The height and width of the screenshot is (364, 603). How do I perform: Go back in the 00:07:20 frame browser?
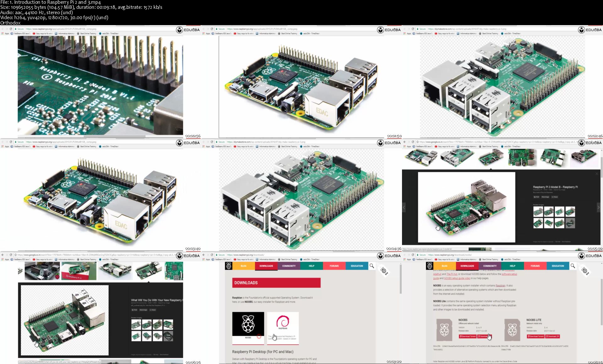[204, 255]
